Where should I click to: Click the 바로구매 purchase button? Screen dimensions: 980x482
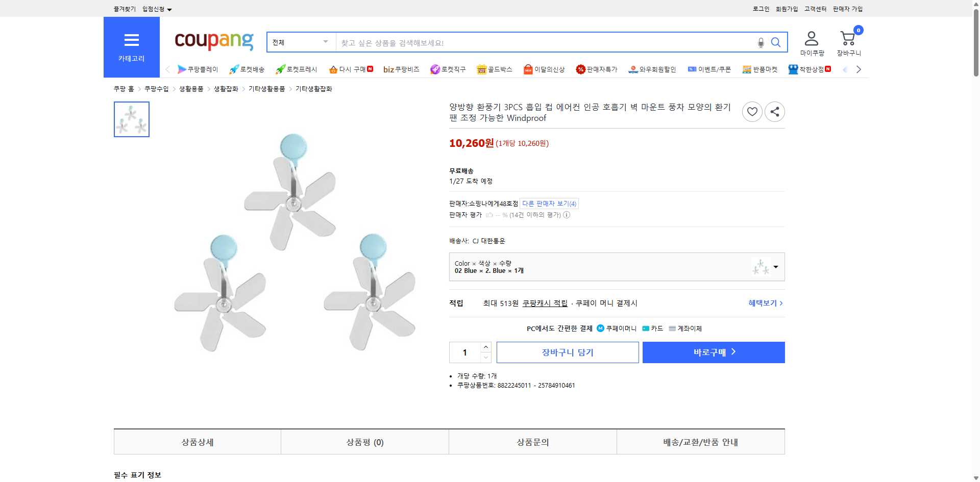tap(713, 352)
